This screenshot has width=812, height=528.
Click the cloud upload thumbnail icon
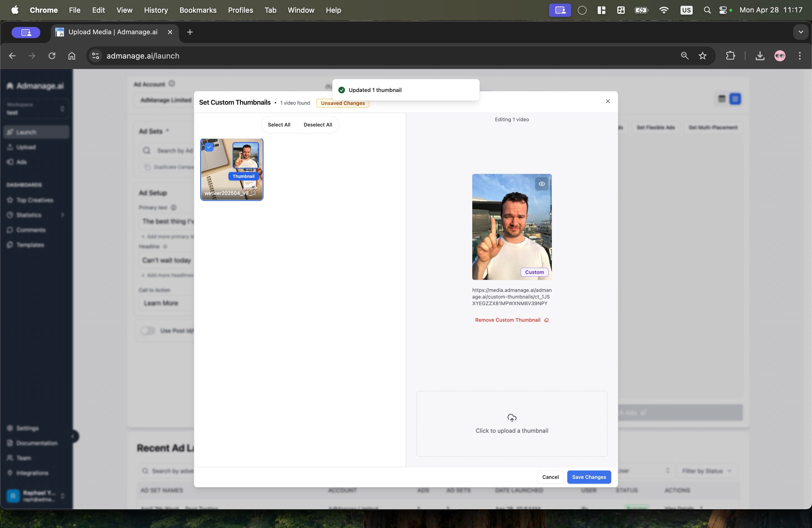[512, 418]
